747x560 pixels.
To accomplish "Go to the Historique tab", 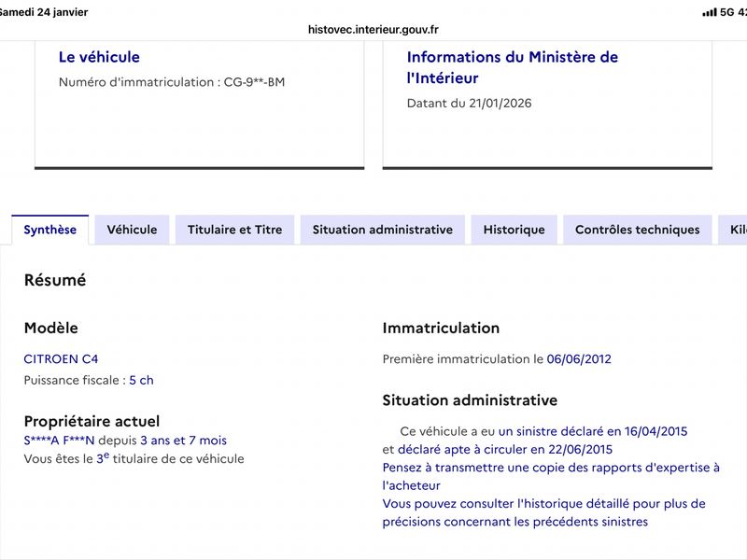I will click(x=514, y=230).
